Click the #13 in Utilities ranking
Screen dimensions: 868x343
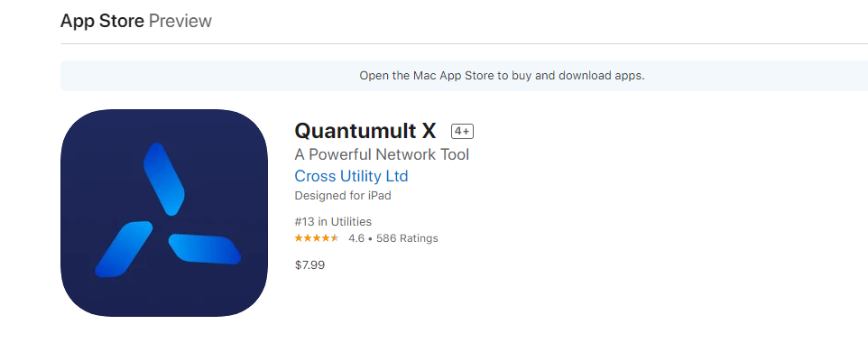point(333,222)
